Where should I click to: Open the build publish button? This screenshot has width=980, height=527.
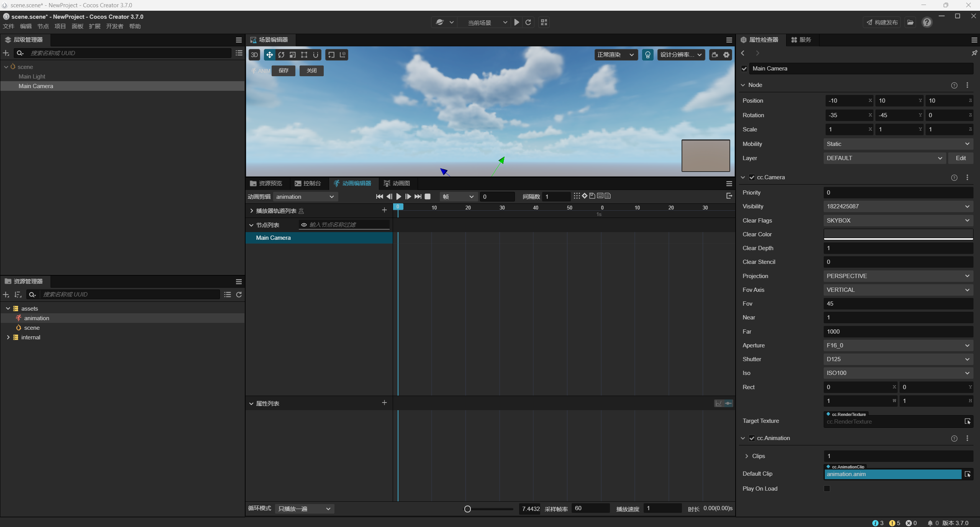(882, 22)
